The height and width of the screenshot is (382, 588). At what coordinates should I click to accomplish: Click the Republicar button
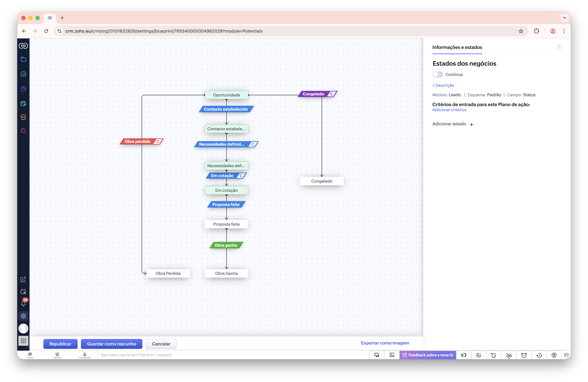60,344
